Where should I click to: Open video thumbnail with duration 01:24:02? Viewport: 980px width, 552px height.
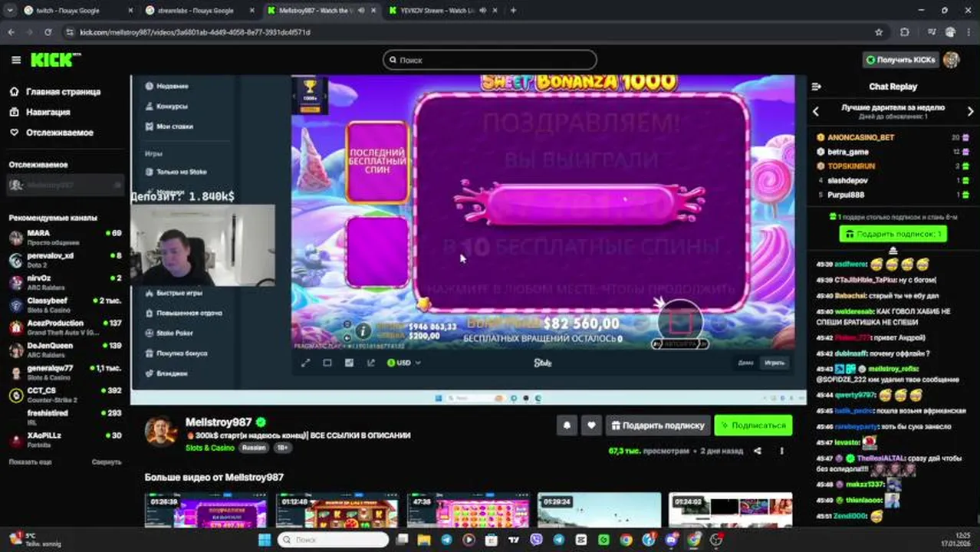[x=730, y=510]
